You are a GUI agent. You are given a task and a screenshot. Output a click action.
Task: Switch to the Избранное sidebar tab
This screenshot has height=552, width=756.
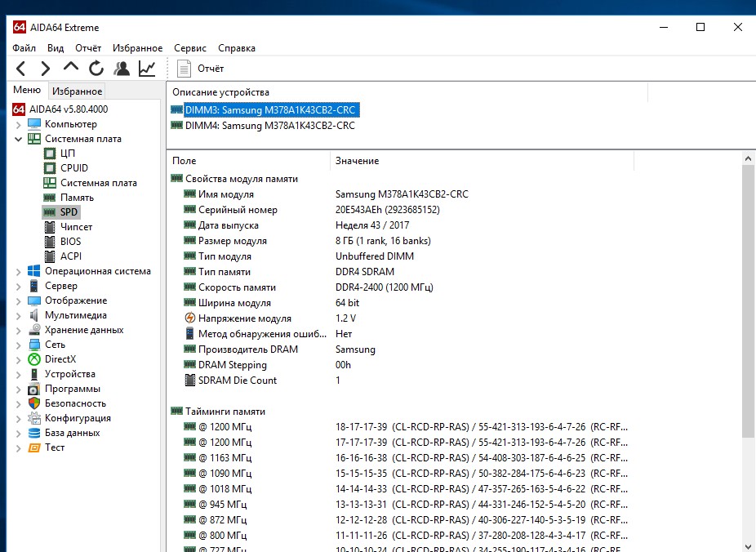point(77,91)
